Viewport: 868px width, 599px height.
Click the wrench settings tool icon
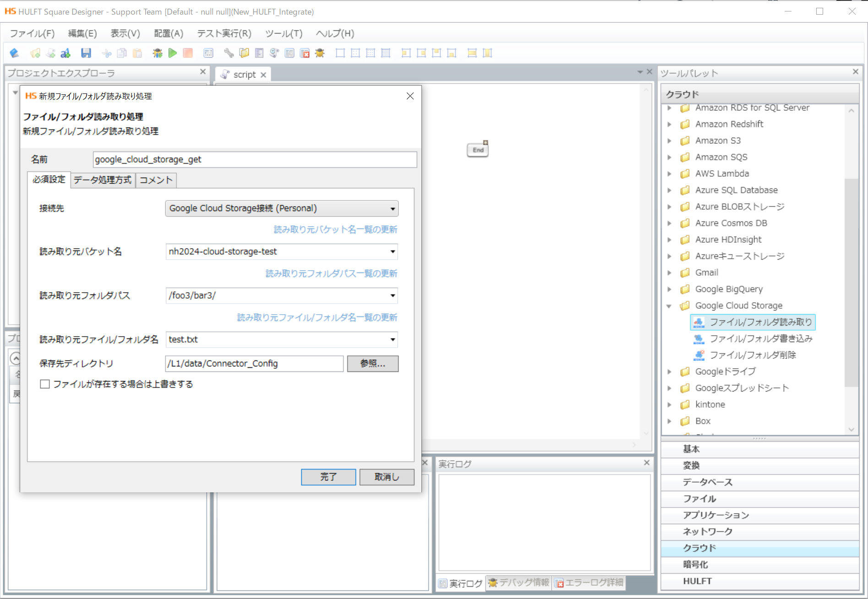(x=229, y=53)
